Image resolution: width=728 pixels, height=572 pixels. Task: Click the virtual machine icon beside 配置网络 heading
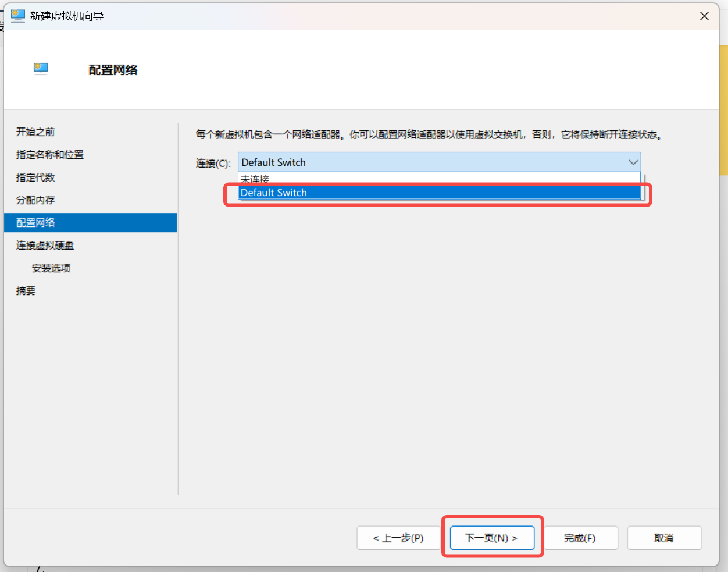coord(41,69)
